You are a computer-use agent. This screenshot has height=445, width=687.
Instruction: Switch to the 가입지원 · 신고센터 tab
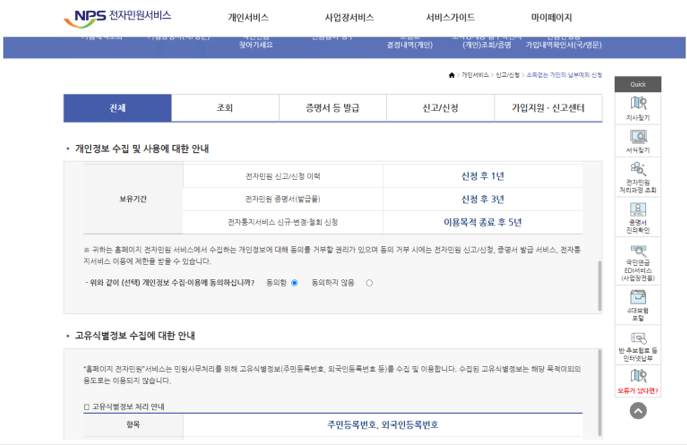pyautogui.click(x=548, y=108)
